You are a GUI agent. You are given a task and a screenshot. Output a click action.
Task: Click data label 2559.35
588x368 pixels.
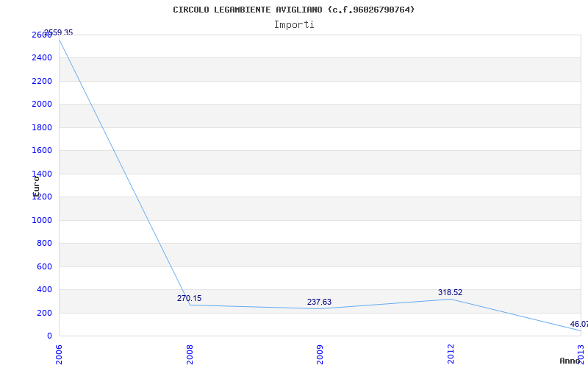(59, 32)
